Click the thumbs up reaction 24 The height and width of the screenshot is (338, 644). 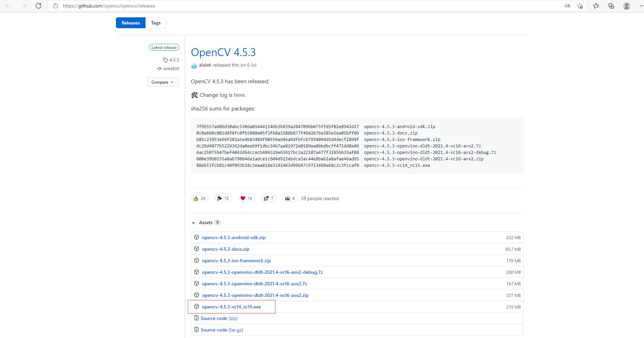[x=200, y=198]
